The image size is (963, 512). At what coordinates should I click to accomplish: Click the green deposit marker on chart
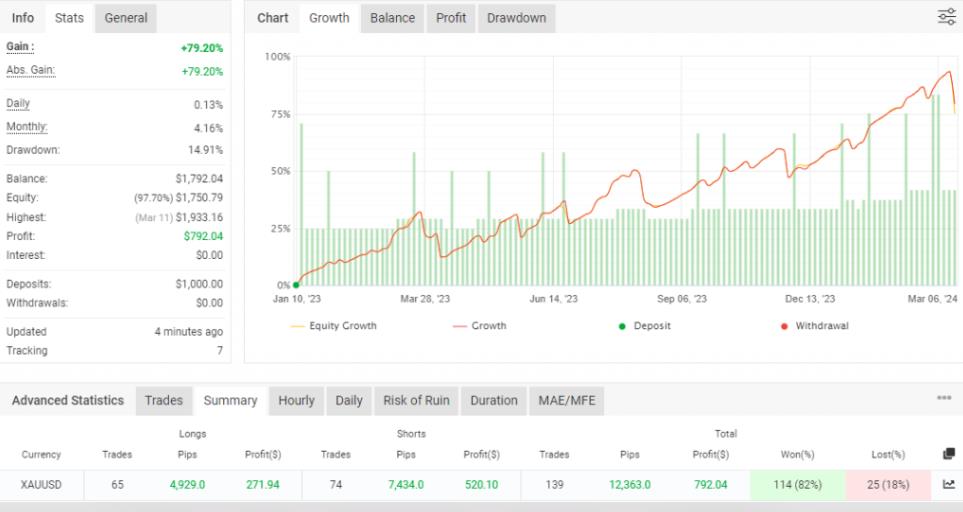tap(296, 285)
